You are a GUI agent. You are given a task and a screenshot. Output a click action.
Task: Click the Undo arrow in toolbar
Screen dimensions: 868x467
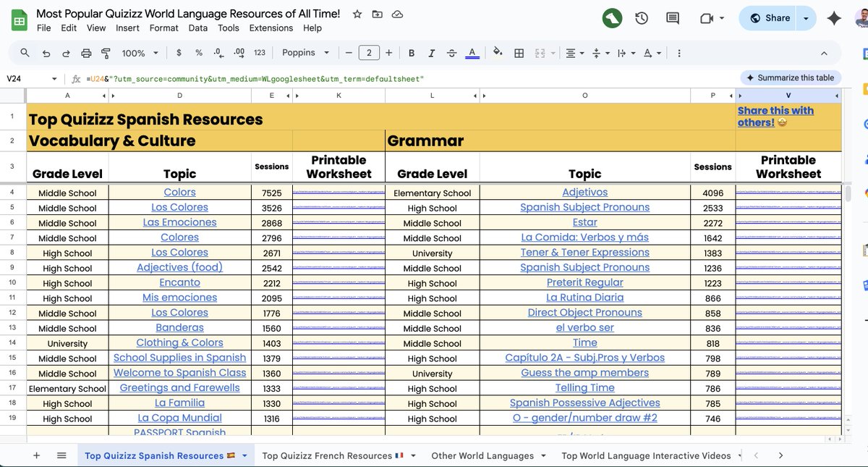46,53
